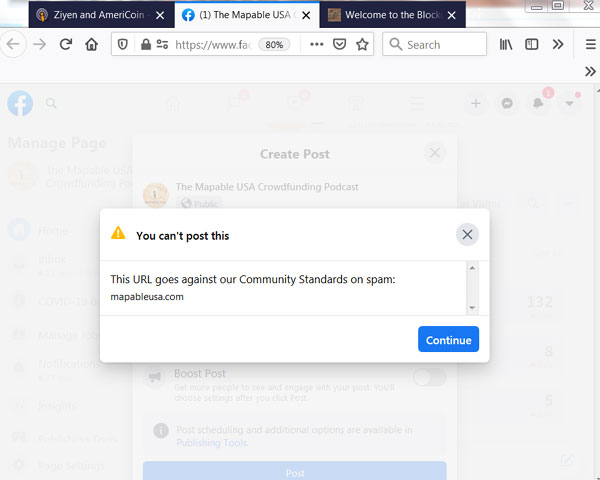Click the mapableusa.com URL text
This screenshot has width=600, height=480.
click(147, 297)
